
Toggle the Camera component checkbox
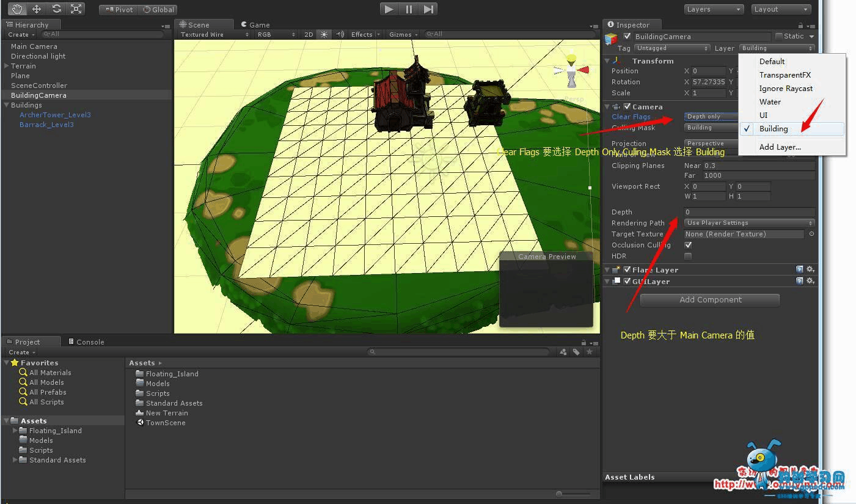[x=627, y=106]
